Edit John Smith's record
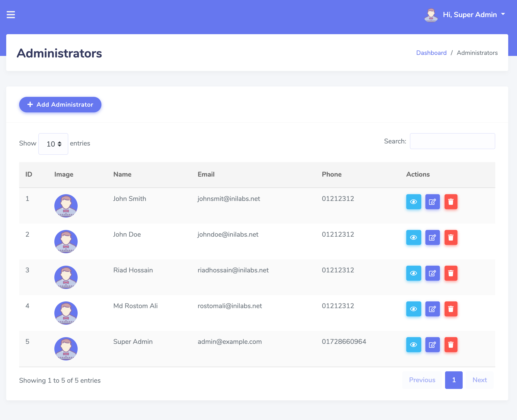517x420 pixels. (432, 202)
